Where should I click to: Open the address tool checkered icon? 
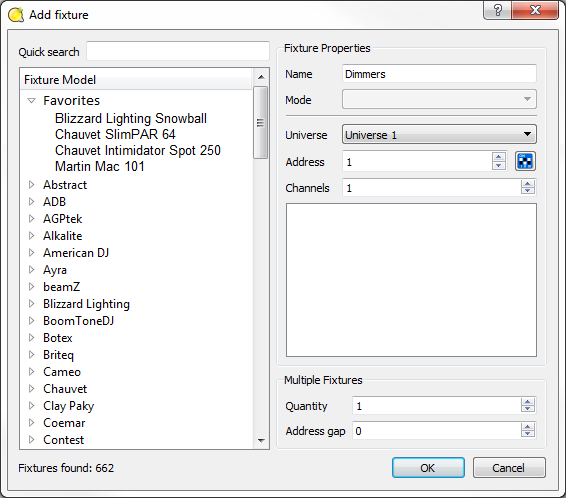(525, 161)
